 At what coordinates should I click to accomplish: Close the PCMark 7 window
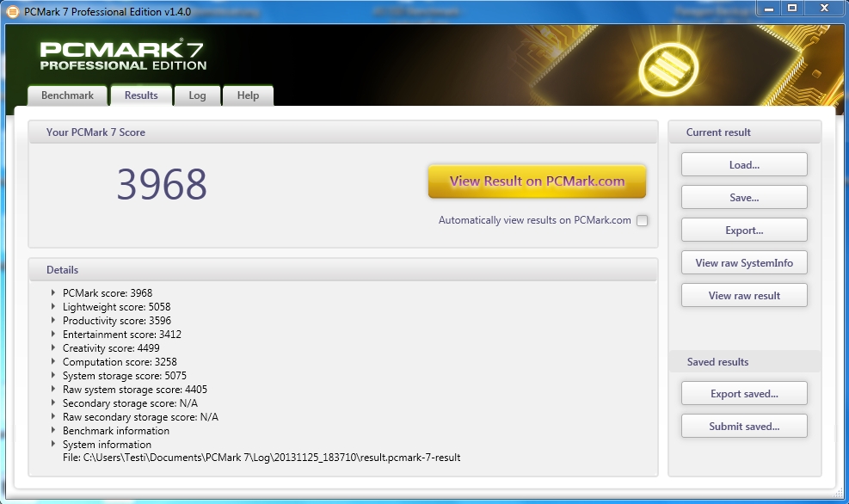[824, 8]
